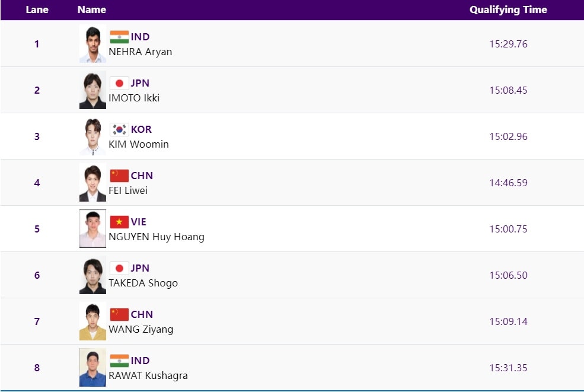Click the Lane column header
Screen dimensions: 584x392
37,9
